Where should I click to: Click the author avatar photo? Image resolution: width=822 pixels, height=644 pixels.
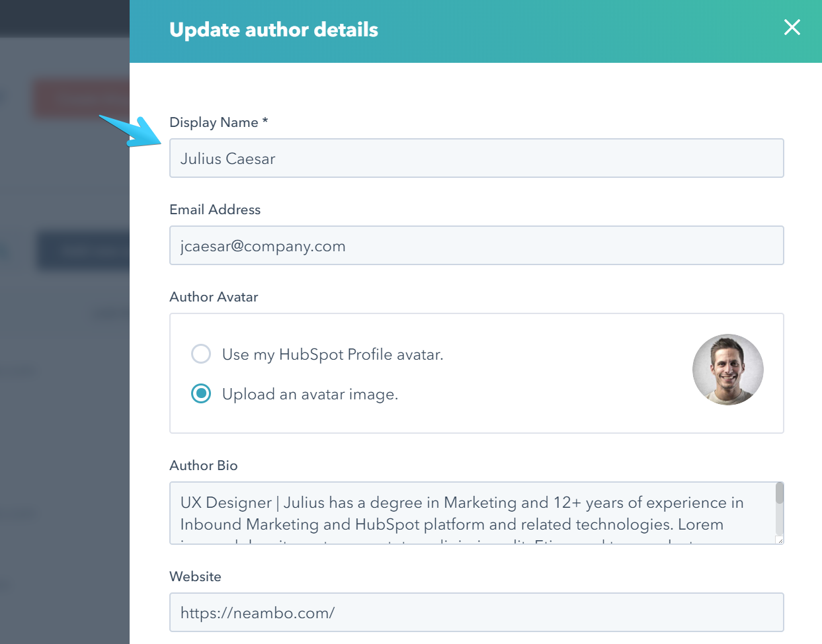(x=727, y=370)
